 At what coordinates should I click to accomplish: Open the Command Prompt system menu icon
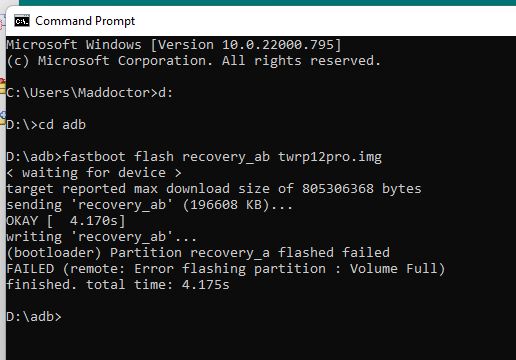tap(22, 21)
